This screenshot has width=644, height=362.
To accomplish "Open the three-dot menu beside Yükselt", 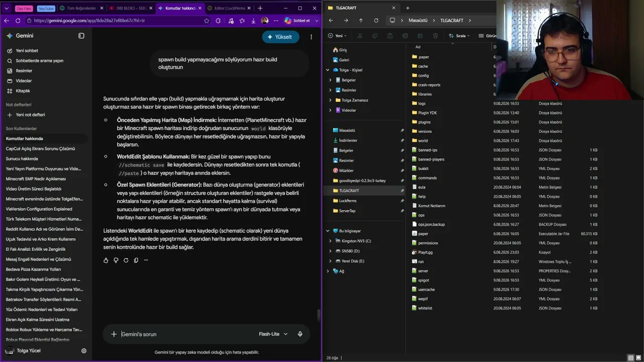I will (x=311, y=37).
